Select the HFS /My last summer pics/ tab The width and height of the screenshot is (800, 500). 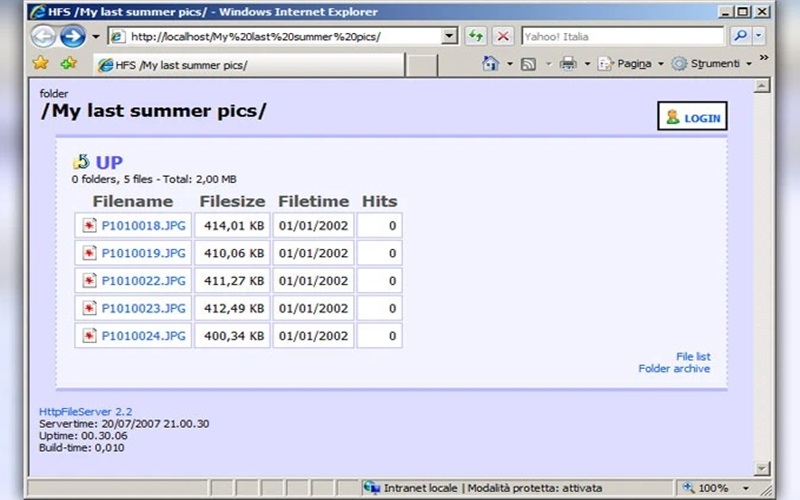[248, 65]
